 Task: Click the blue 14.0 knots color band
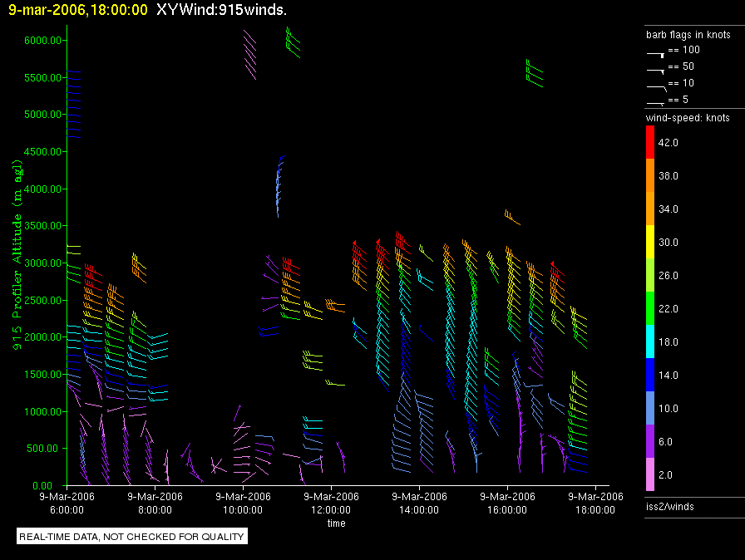[650, 375]
